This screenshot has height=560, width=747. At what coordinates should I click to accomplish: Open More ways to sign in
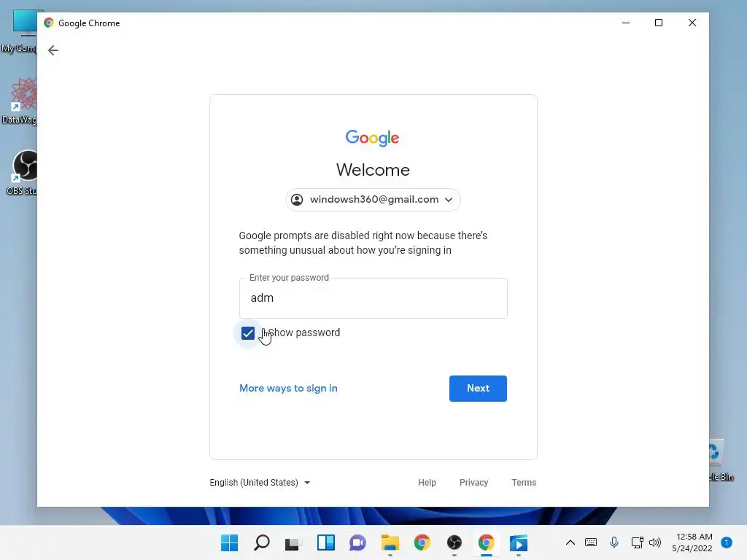coord(288,388)
